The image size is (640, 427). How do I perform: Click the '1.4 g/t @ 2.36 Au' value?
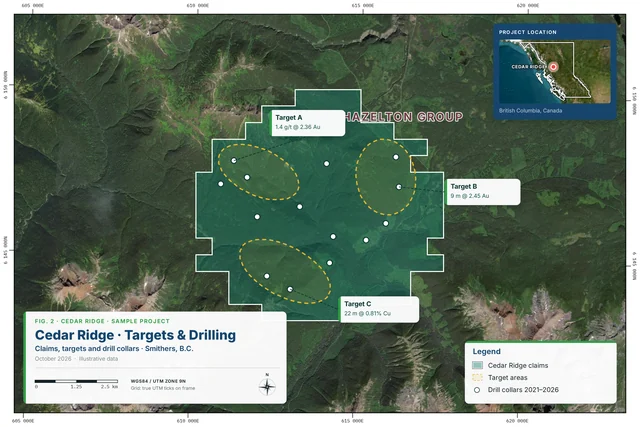(298, 127)
